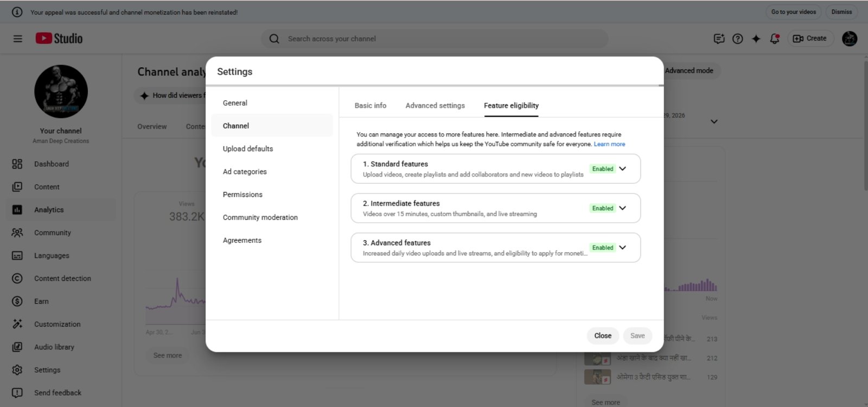Click the YouTube Studio logo
The width and height of the screenshot is (868, 407).
coord(59,38)
